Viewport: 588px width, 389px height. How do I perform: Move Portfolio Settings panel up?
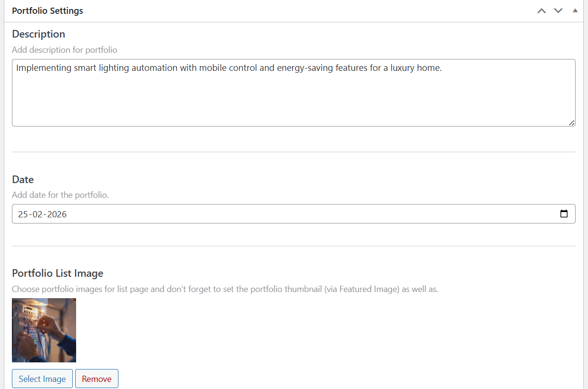[x=541, y=10]
